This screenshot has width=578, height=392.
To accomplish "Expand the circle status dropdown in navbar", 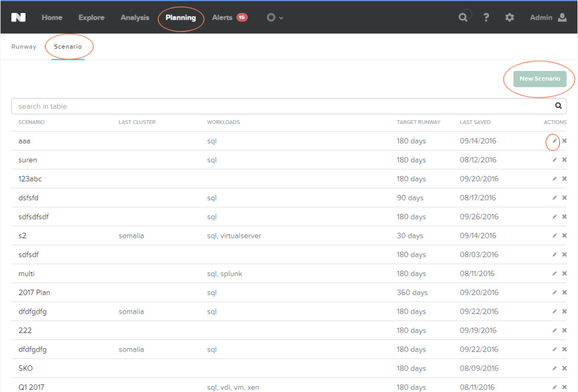I will pyautogui.click(x=274, y=17).
